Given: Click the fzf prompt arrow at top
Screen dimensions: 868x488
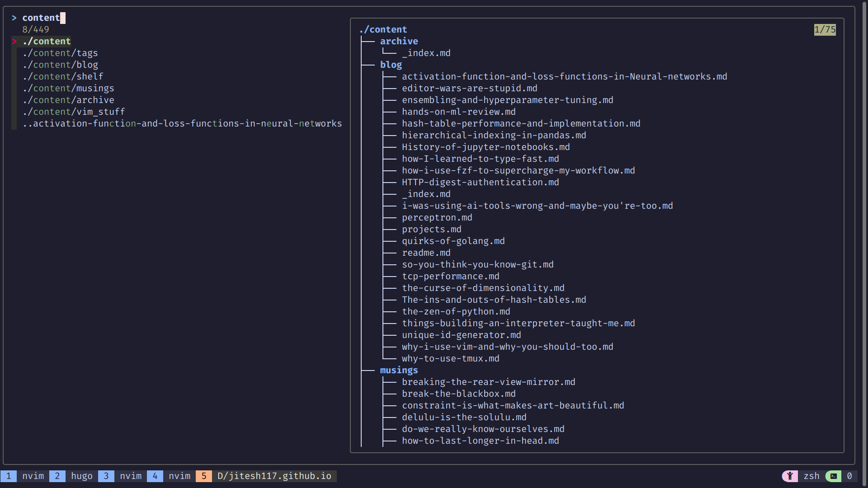Looking at the screenshot, I should 14,18.
